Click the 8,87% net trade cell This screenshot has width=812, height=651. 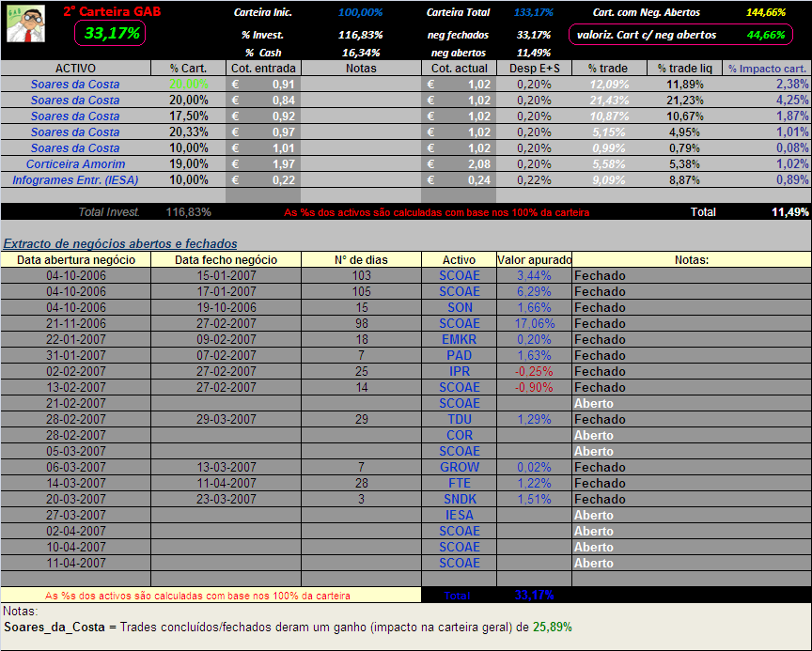(x=684, y=180)
